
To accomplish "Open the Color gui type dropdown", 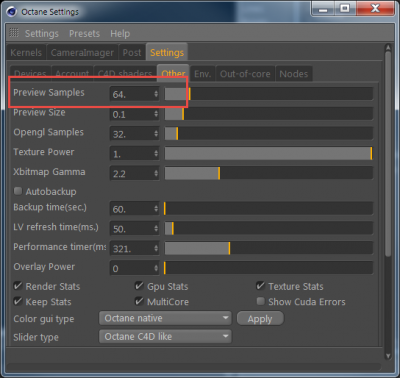I will (x=165, y=318).
